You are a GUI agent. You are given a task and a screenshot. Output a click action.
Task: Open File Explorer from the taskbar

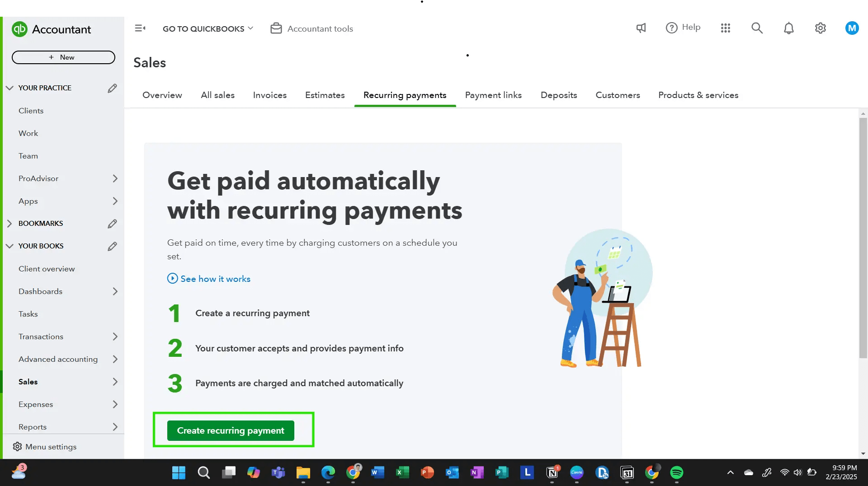(303, 473)
